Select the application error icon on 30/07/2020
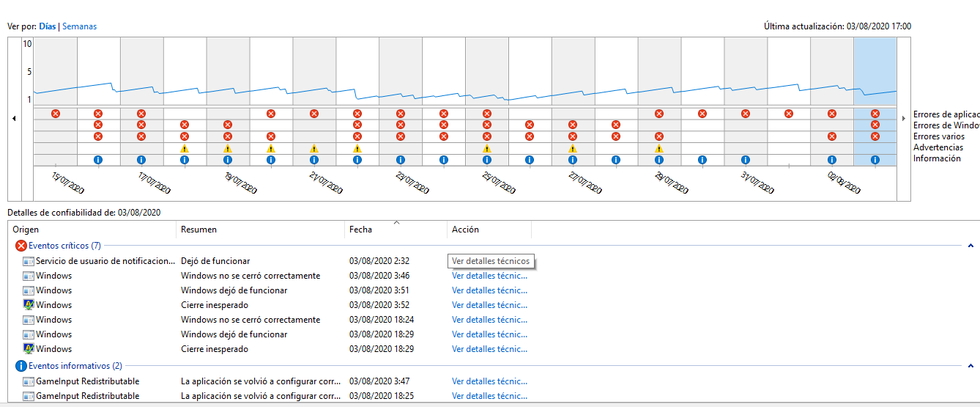The image size is (980, 407). [702, 114]
